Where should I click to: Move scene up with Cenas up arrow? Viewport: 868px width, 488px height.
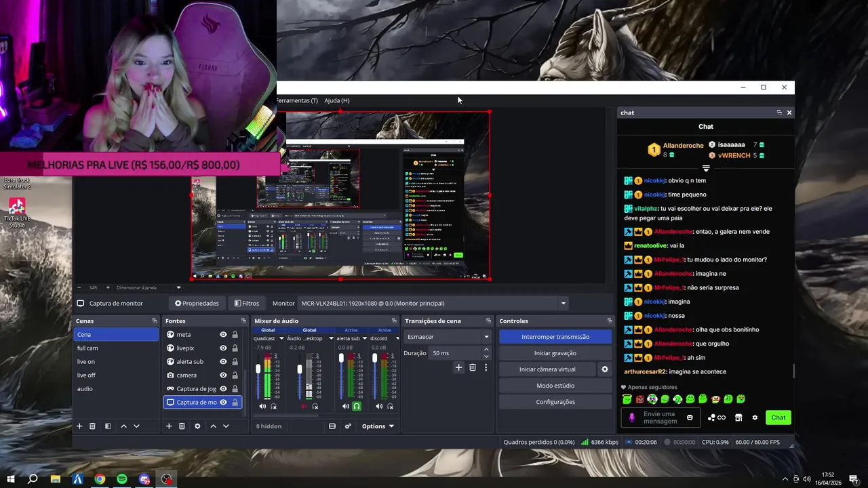click(123, 426)
